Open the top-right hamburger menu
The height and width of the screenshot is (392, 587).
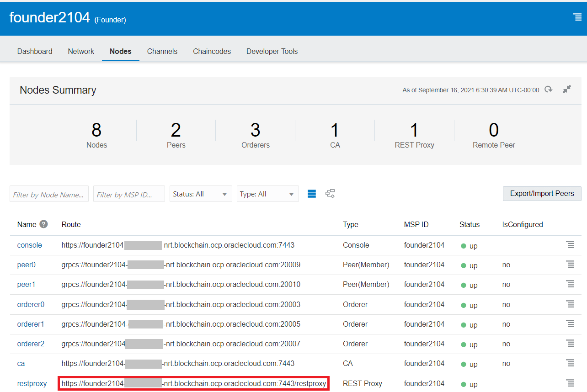[577, 17]
